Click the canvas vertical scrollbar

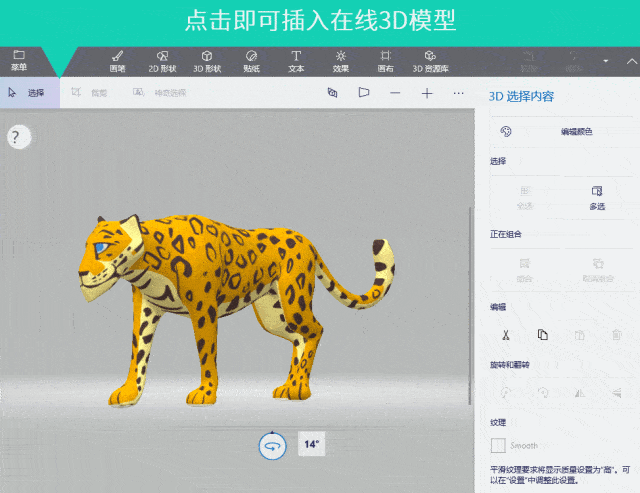click(x=470, y=305)
